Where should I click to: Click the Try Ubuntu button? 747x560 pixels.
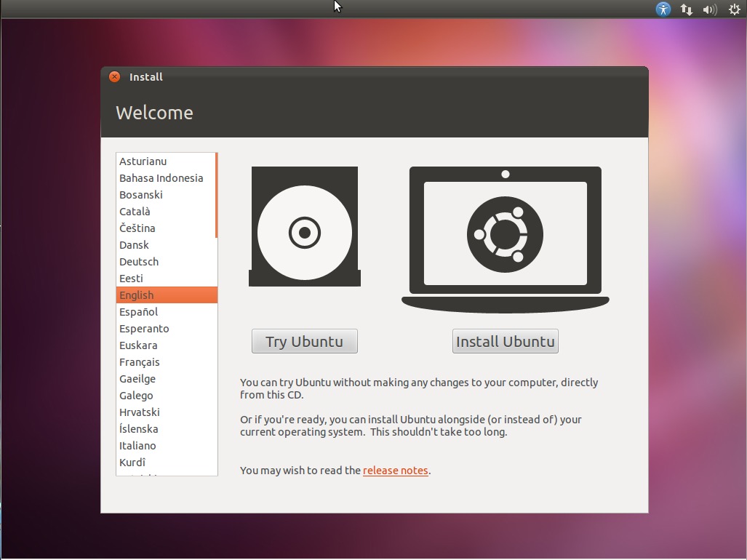point(305,341)
